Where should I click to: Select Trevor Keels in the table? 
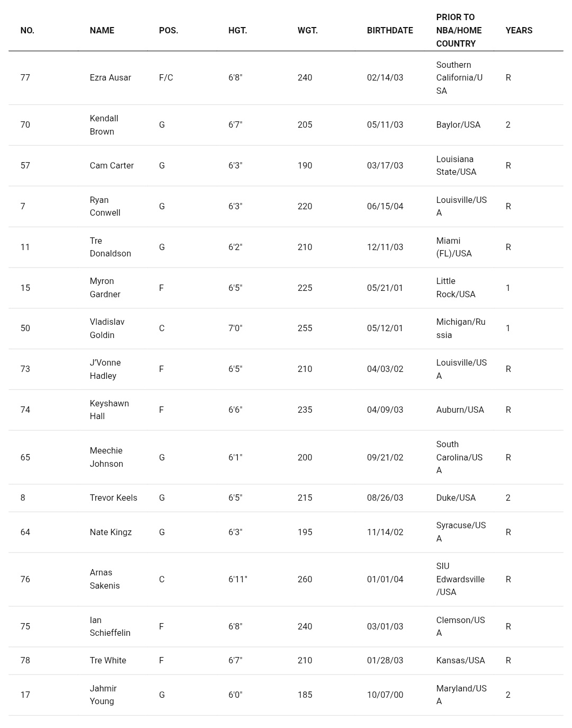click(x=113, y=498)
